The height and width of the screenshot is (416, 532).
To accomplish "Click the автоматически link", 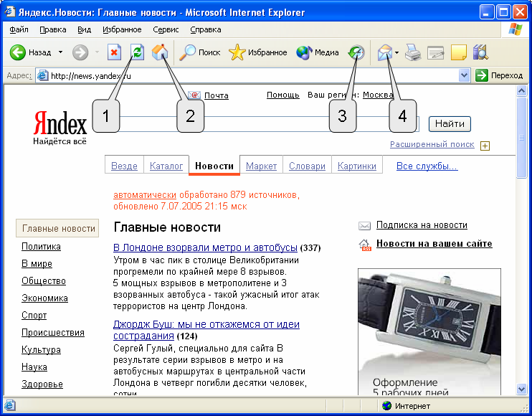I will [x=145, y=195].
